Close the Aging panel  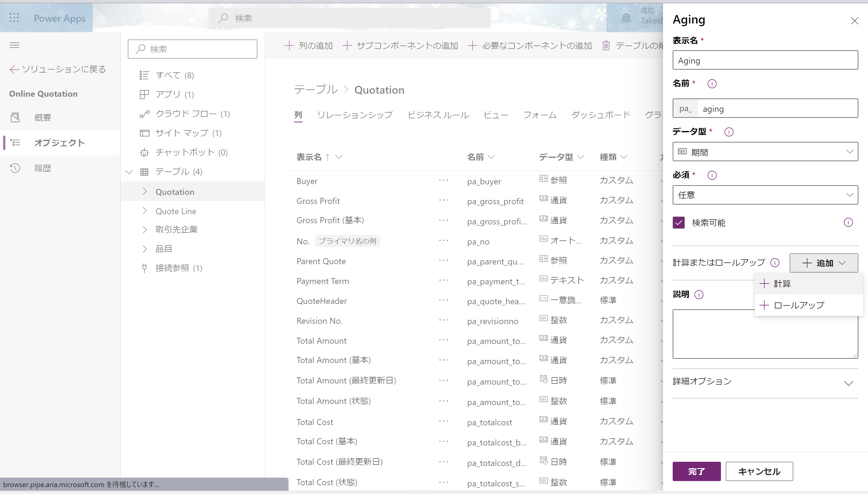pos(854,21)
